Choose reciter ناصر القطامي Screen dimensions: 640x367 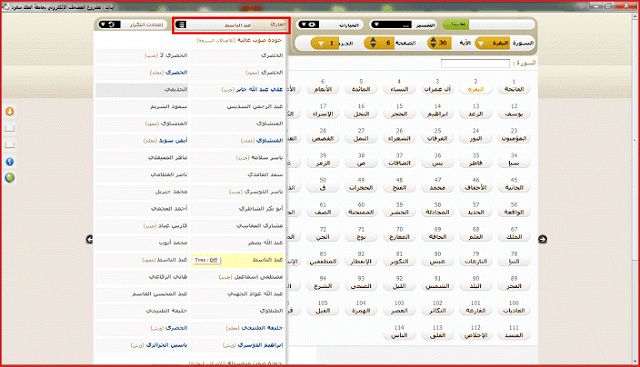point(141,175)
